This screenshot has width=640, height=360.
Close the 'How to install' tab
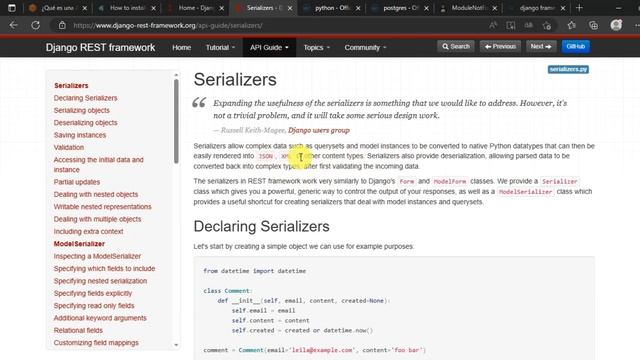click(x=153, y=8)
